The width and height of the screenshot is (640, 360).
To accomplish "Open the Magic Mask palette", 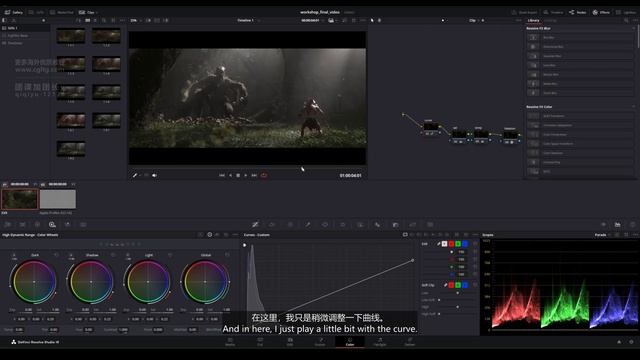I will click(360, 224).
